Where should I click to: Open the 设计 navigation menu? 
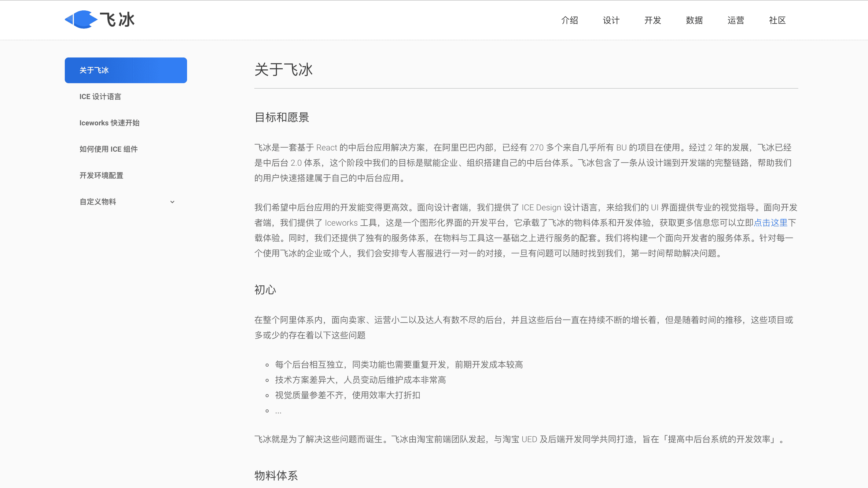coord(611,20)
